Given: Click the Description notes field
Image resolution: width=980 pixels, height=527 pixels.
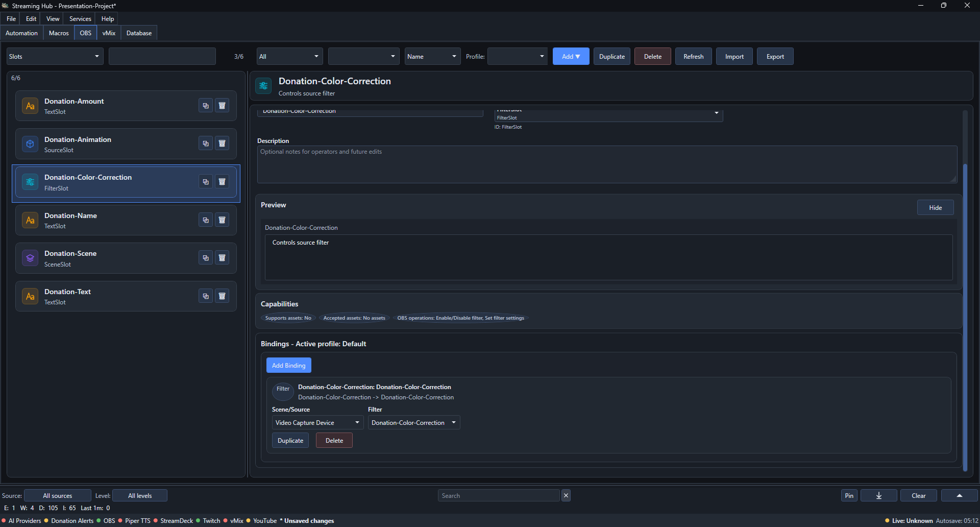Looking at the screenshot, I should click(607, 164).
